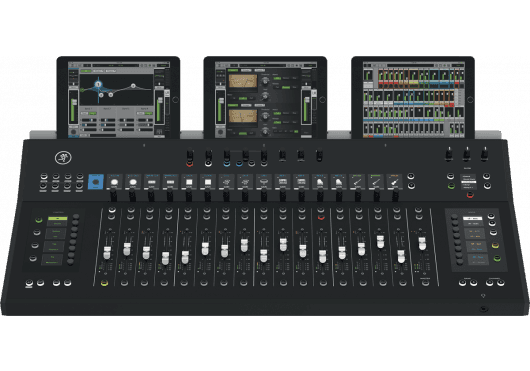
Task: Toggle the green-lit button left of the small right display
Action: coord(451,186)
